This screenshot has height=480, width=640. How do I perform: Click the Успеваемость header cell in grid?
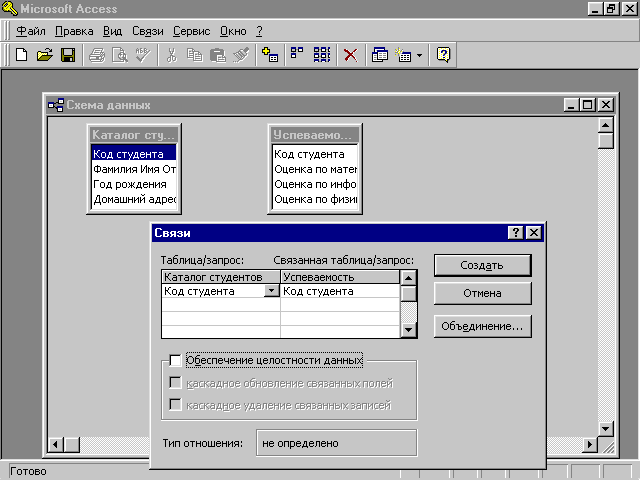point(340,277)
